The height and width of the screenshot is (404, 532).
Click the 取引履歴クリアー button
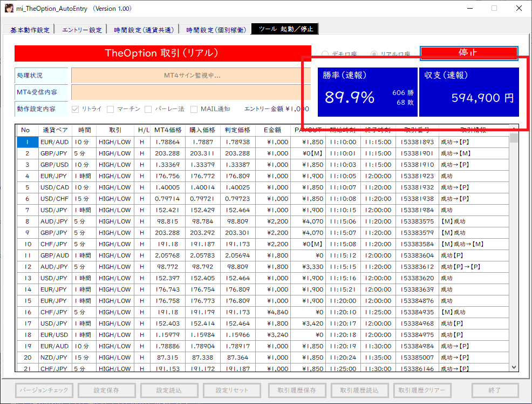pos(422,390)
